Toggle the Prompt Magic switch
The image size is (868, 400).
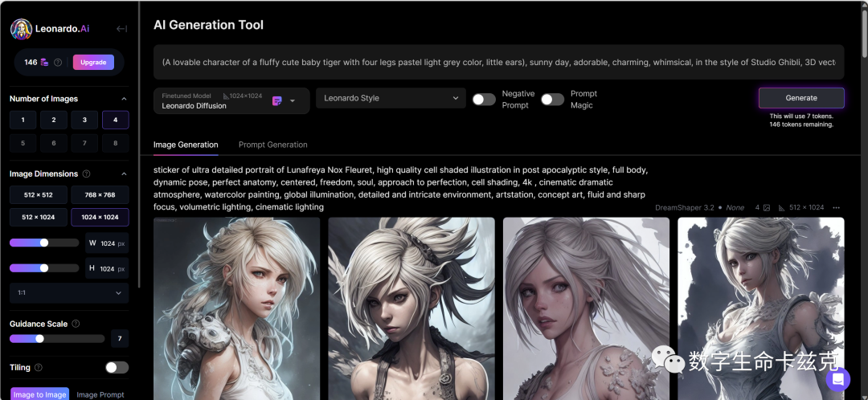(x=552, y=99)
